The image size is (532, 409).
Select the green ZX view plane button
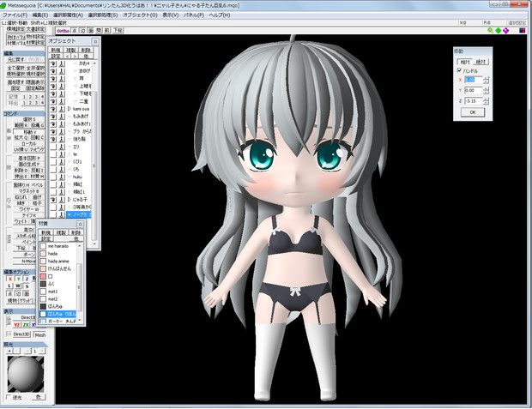tap(26, 325)
